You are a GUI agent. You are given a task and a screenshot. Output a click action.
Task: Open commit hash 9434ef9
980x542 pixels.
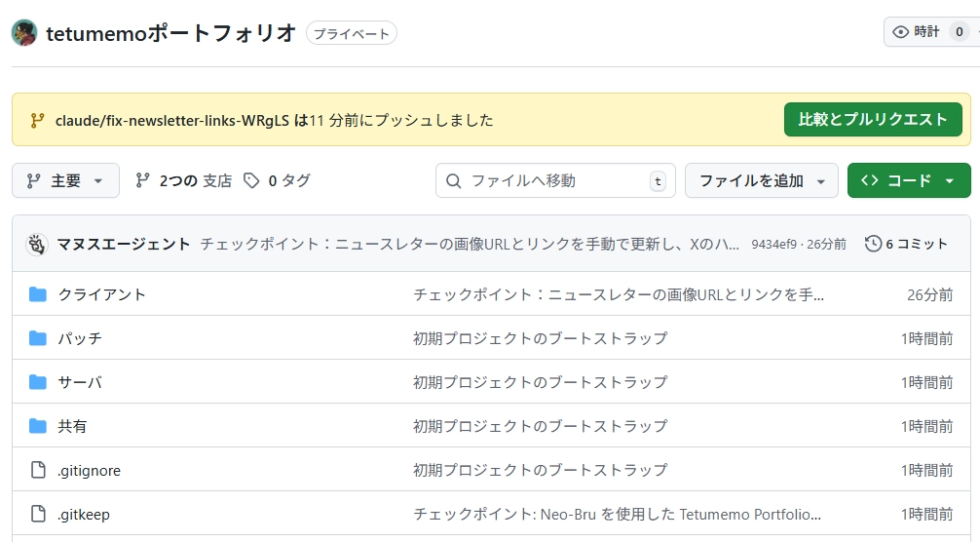pyautogui.click(x=773, y=244)
